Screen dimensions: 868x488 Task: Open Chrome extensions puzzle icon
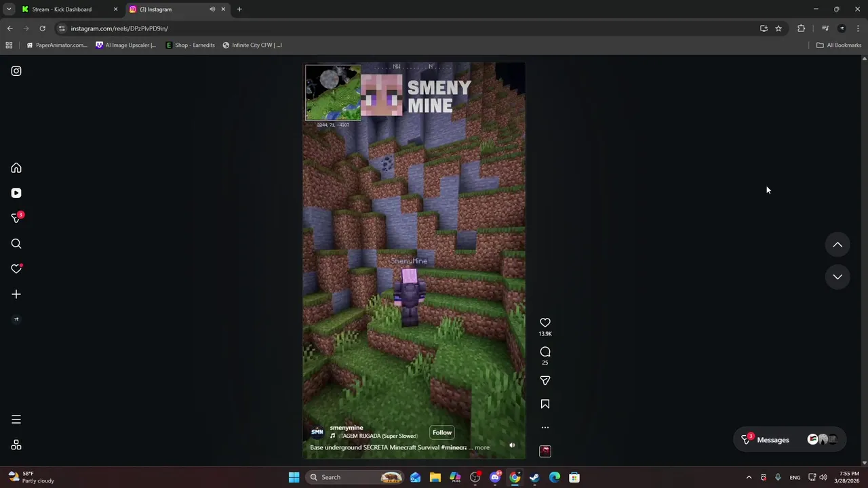coord(802,28)
